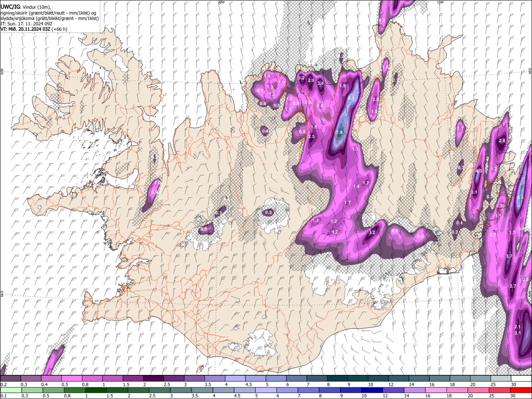The image size is (532, 399).
Task: Click the slydda/snjókoma legend description line
Action: tap(49, 18)
